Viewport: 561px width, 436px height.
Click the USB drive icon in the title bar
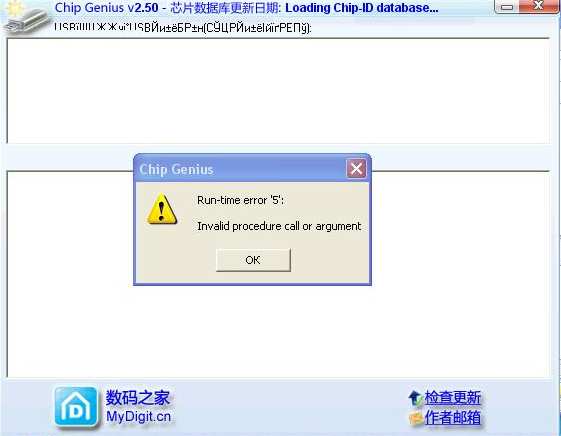pyautogui.click(x=26, y=18)
